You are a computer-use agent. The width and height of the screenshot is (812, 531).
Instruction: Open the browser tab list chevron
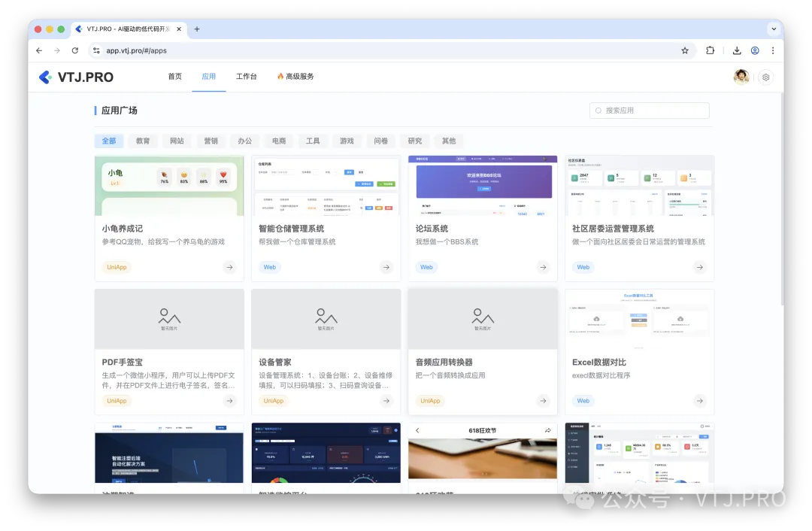[774, 29]
